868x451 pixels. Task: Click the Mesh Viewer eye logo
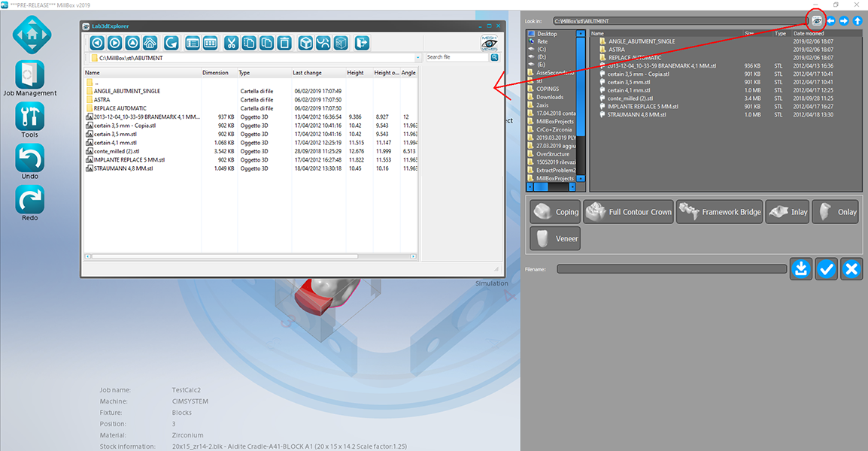pos(490,43)
